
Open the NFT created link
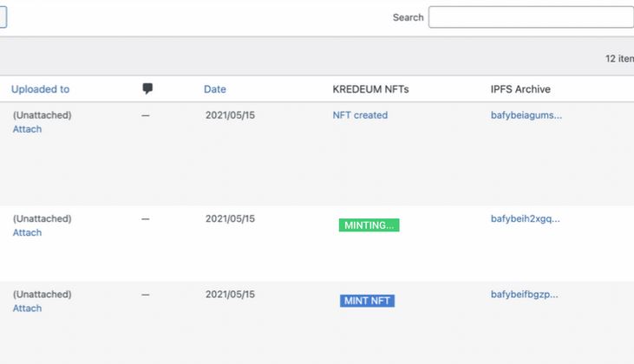click(360, 115)
